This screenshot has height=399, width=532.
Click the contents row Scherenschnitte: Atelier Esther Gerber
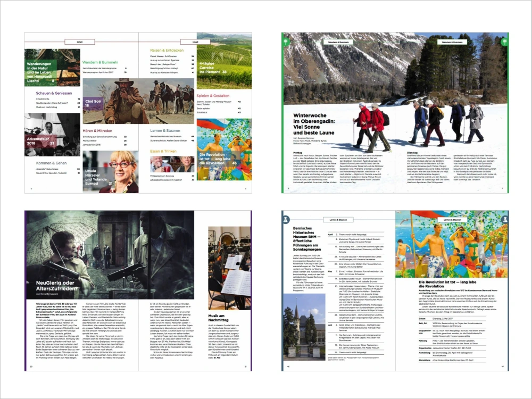pos(172,140)
